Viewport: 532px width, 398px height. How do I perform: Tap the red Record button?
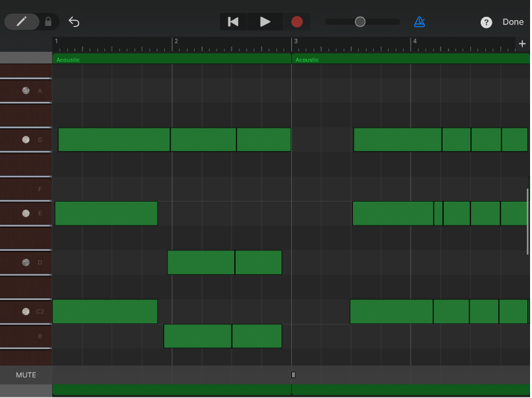[x=296, y=21]
